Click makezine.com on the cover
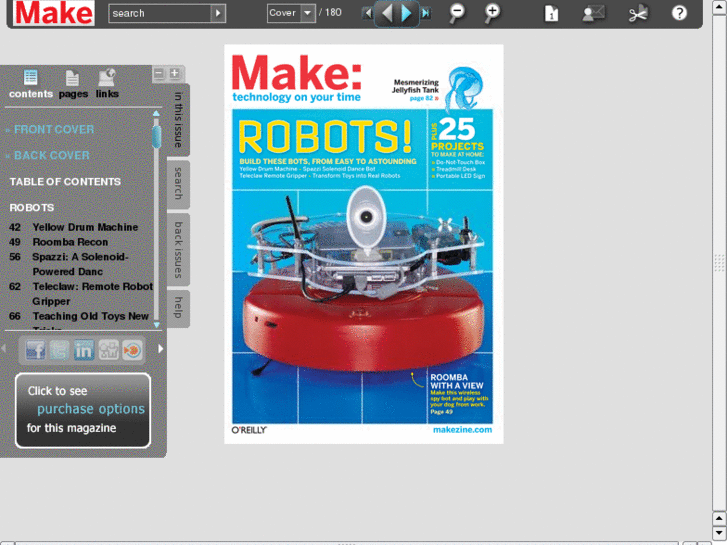Screen dimensions: 727x545 (462, 430)
